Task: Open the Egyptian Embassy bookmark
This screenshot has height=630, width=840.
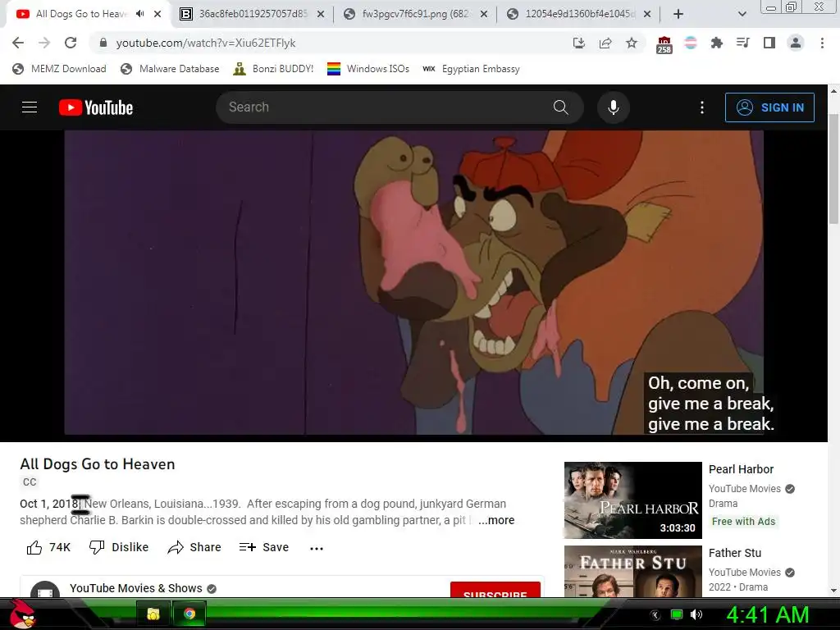Action: [x=471, y=69]
